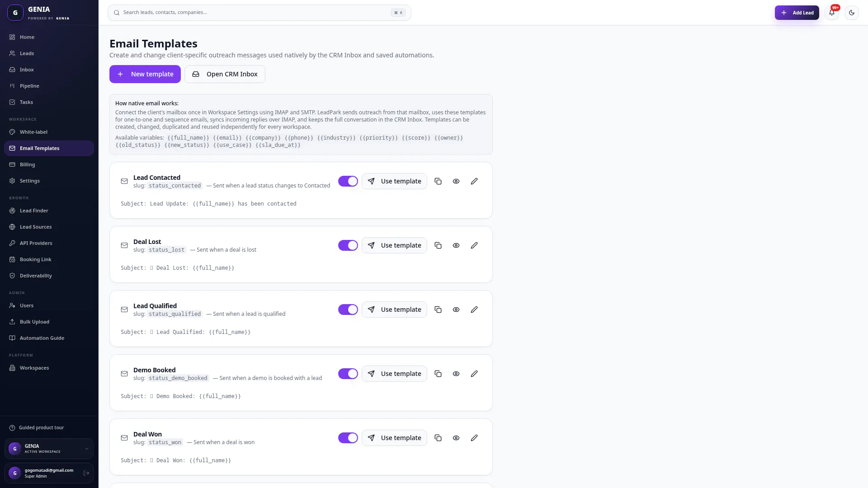Image resolution: width=868 pixels, height=488 pixels.
Task: Click the gogomatadi user avatar
Action: pos(15,473)
